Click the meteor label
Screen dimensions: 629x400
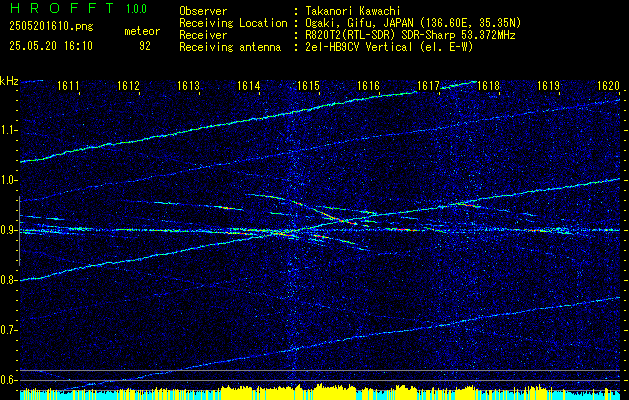click(x=142, y=31)
